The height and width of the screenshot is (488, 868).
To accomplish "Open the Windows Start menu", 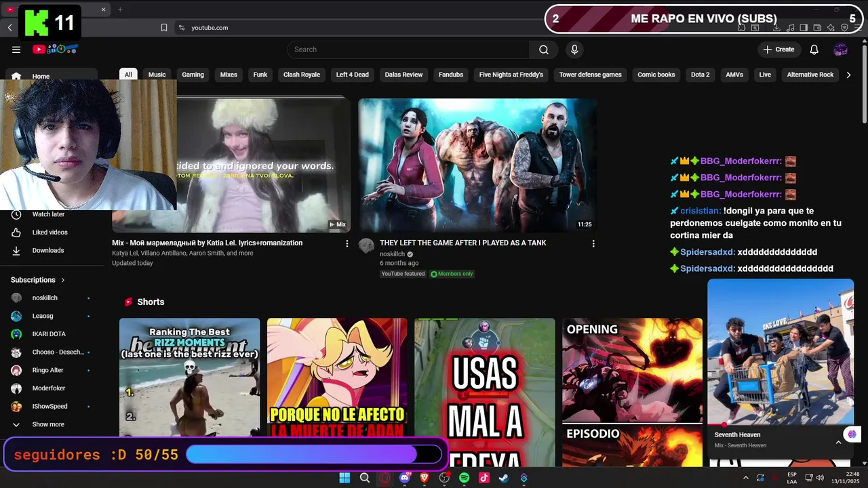I will point(344,478).
